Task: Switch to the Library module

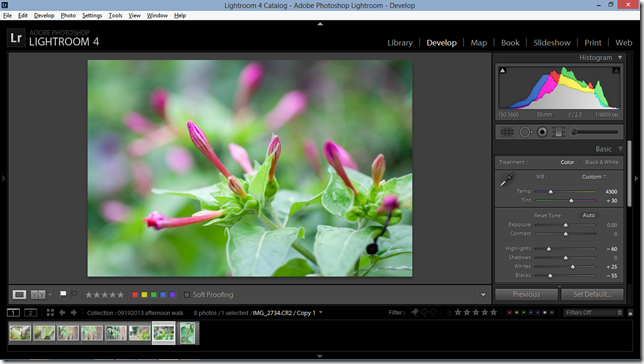Action: 400,43
